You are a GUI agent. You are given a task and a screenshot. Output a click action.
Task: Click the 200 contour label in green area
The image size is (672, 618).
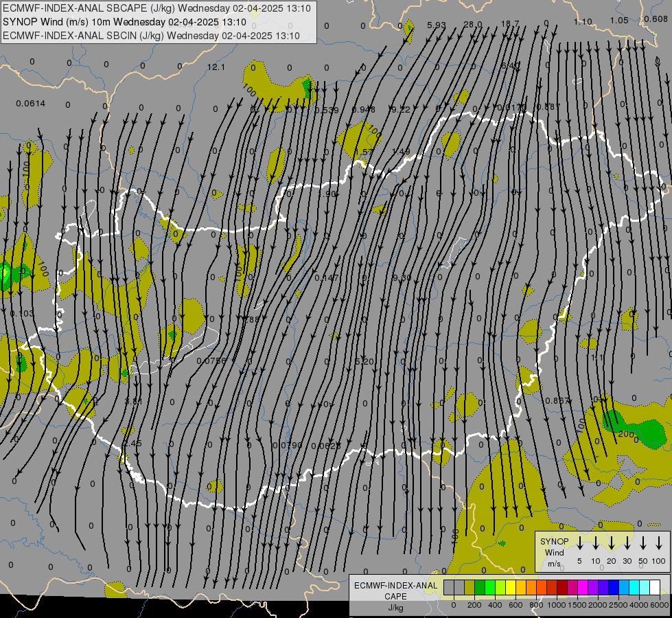[x=626, y=434]
